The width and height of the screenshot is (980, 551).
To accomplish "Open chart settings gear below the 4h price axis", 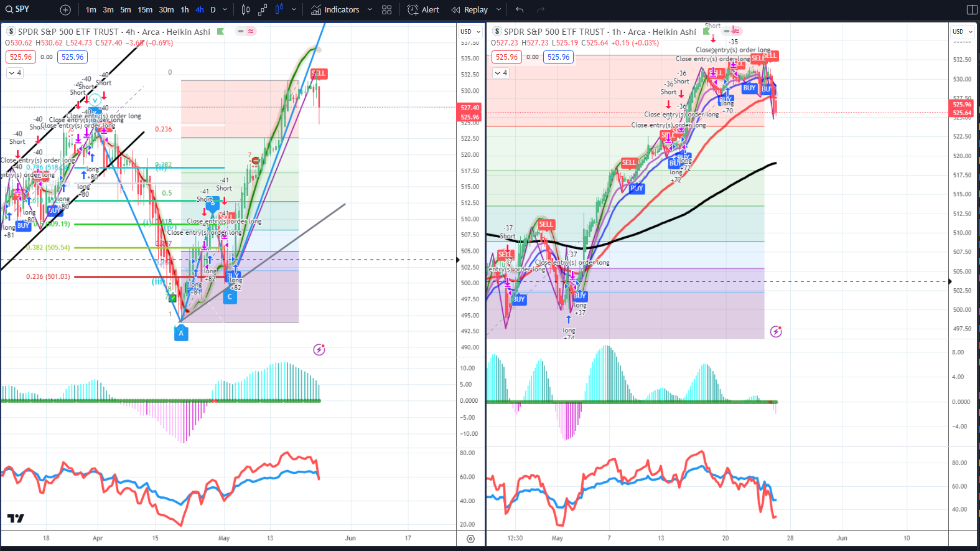I will (470, 539).
